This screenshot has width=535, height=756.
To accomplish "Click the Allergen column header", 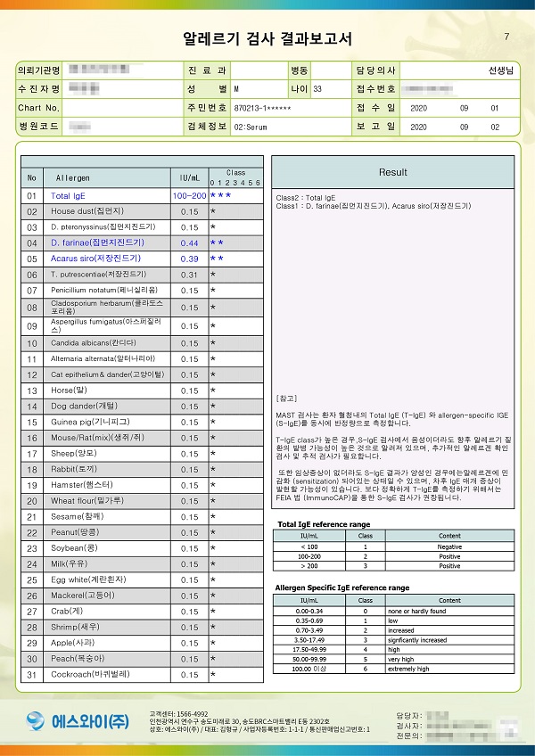I will pos(107,178).
